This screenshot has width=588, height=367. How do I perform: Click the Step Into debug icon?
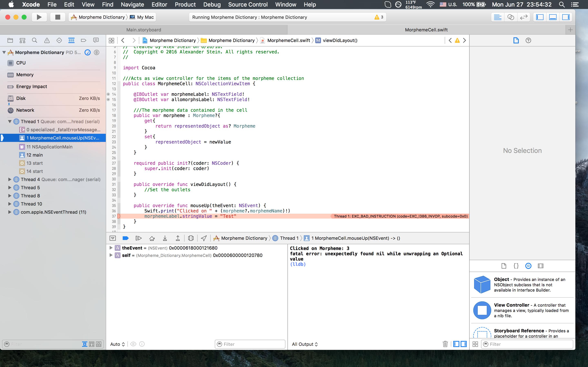165,238
